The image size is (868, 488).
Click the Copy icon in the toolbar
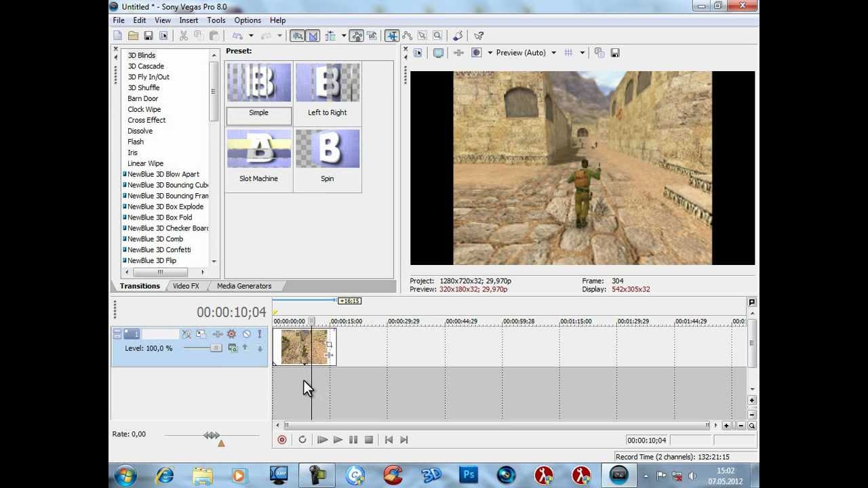click(x=199, y=36)
